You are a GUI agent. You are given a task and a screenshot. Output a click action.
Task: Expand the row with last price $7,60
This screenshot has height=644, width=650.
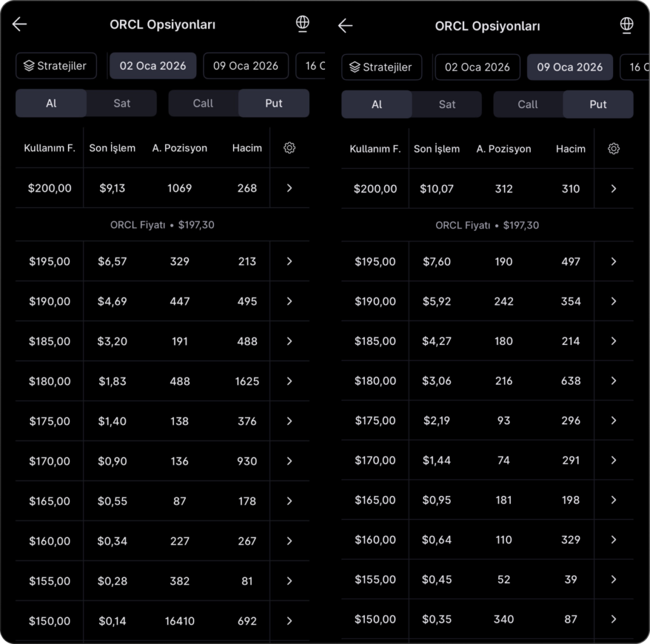(x=613, y=262)
